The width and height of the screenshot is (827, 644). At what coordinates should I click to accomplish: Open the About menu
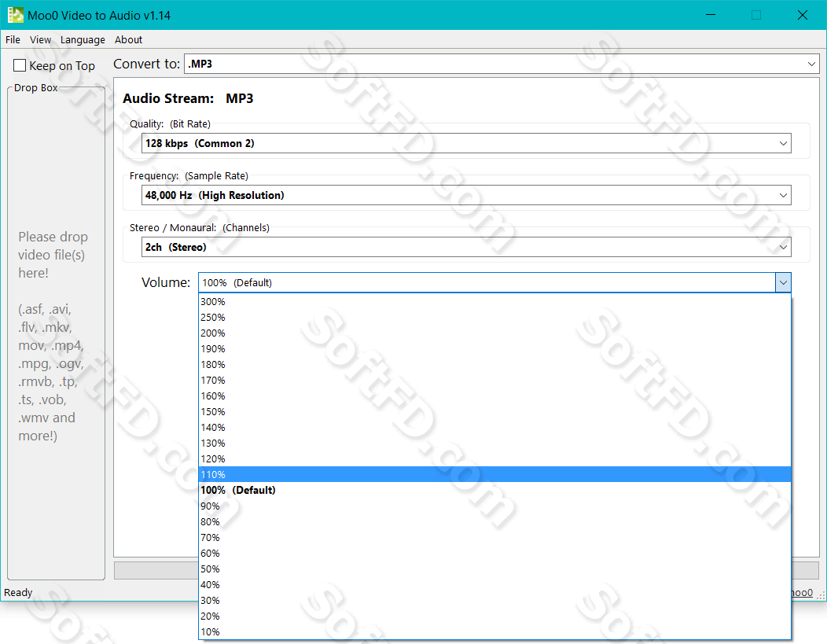click(x=128, y=39)
